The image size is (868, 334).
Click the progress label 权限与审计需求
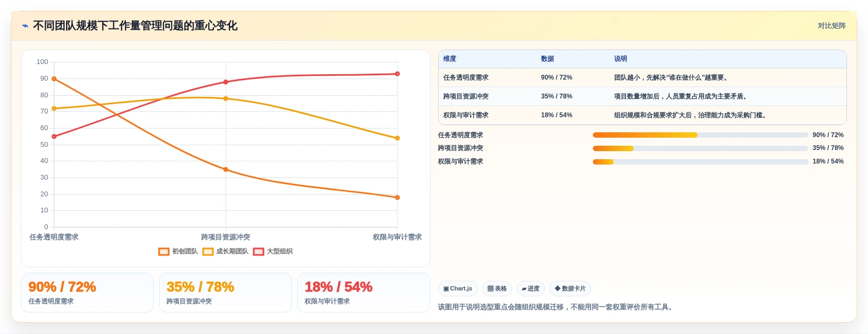[x=461, y=162]
